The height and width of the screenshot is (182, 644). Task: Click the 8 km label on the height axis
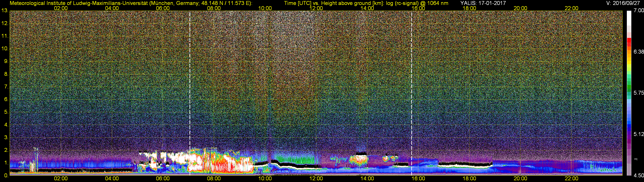[6, 74]
